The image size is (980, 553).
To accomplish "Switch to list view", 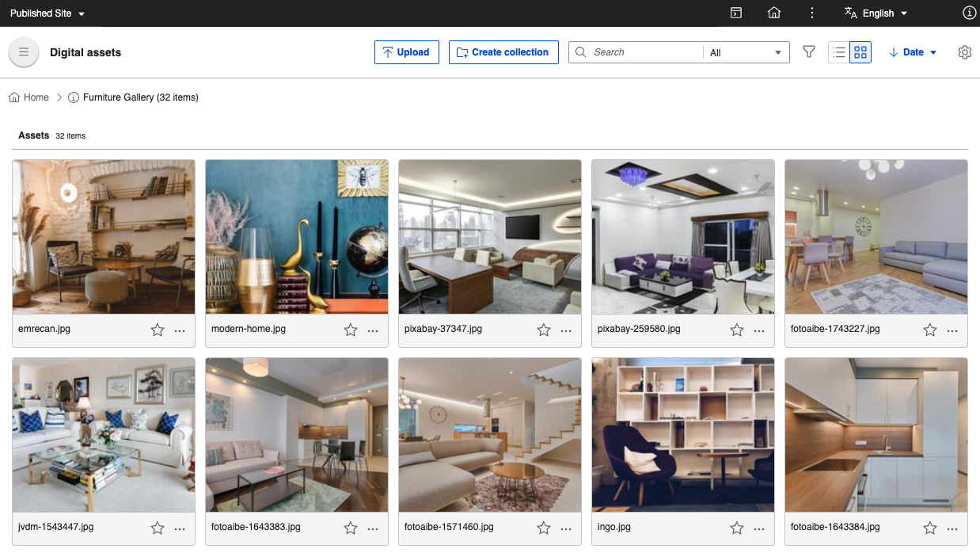I will pos(839,52).
